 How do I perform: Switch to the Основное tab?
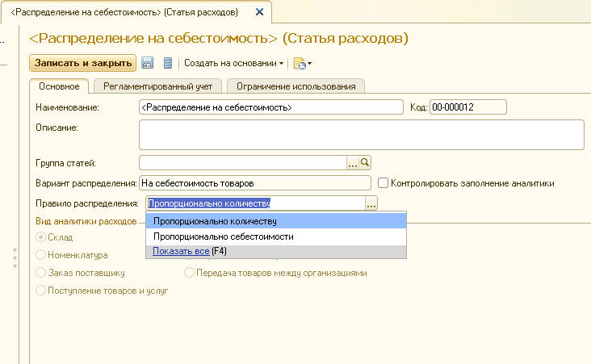[59, 86]
